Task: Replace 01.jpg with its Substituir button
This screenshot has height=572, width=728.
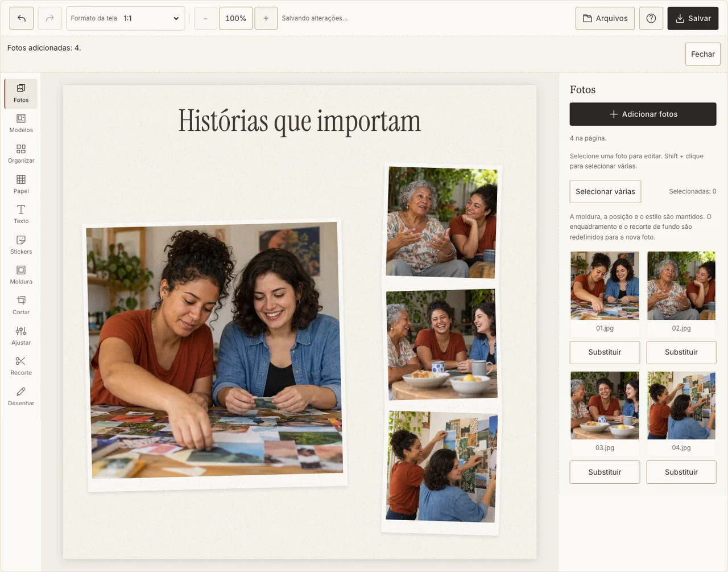Action: click(x=605, y=352)
